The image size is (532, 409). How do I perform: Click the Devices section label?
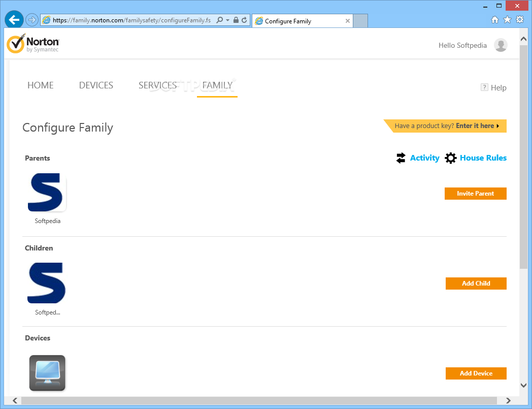(38, 338)
